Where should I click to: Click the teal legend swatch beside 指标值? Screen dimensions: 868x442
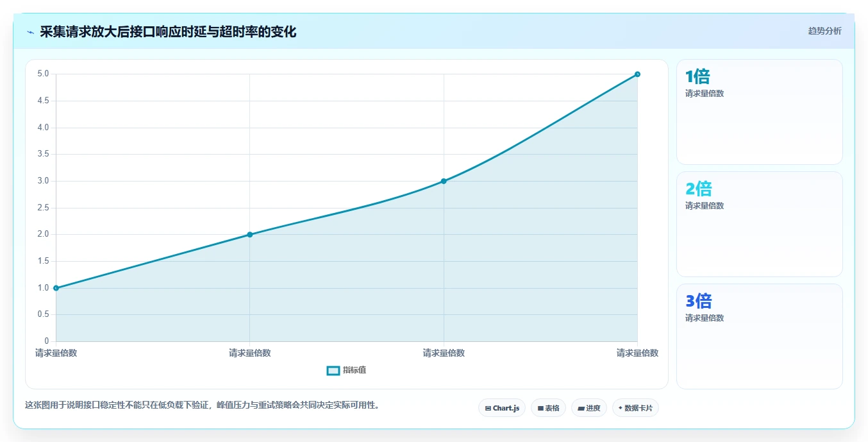333,370
